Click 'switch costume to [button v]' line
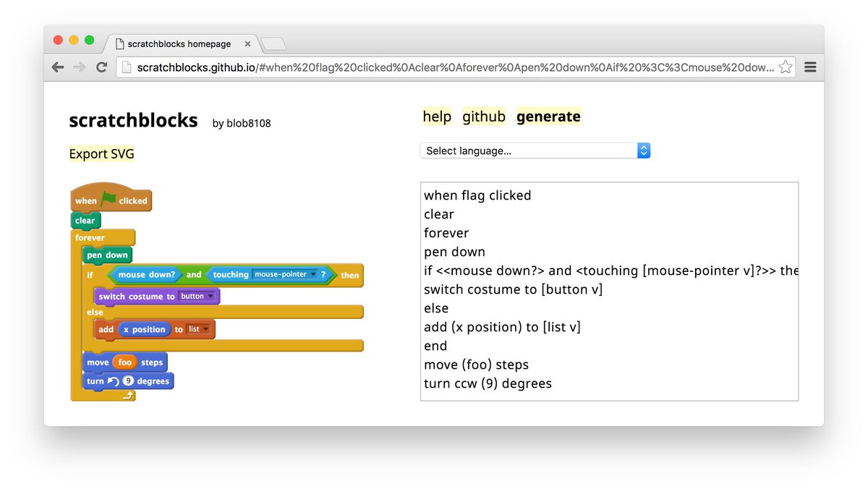 pos(513,289)
